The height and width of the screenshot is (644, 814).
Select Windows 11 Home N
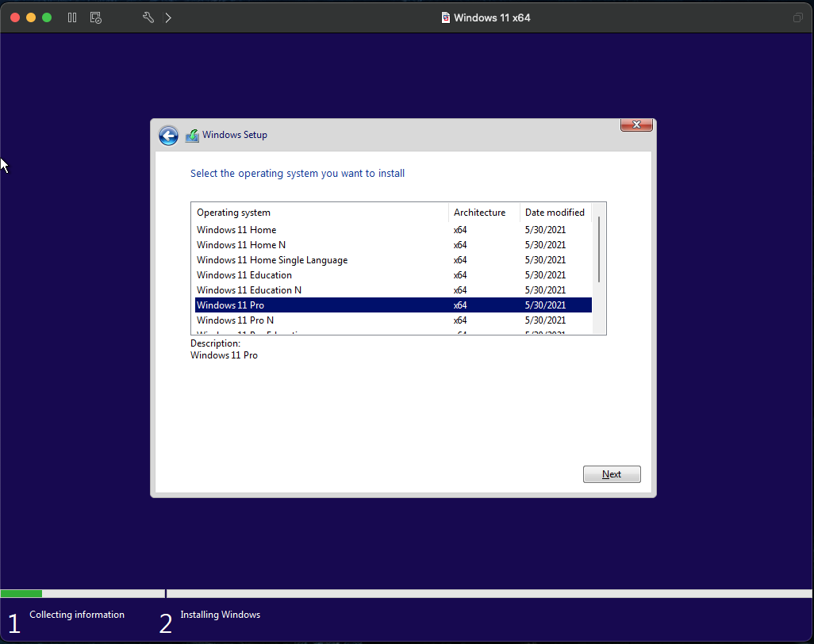[x=393, y=244]
